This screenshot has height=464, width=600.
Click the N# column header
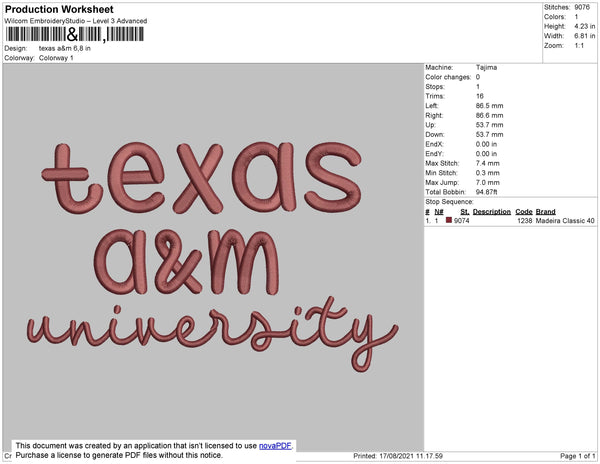(x=439, y=212)
